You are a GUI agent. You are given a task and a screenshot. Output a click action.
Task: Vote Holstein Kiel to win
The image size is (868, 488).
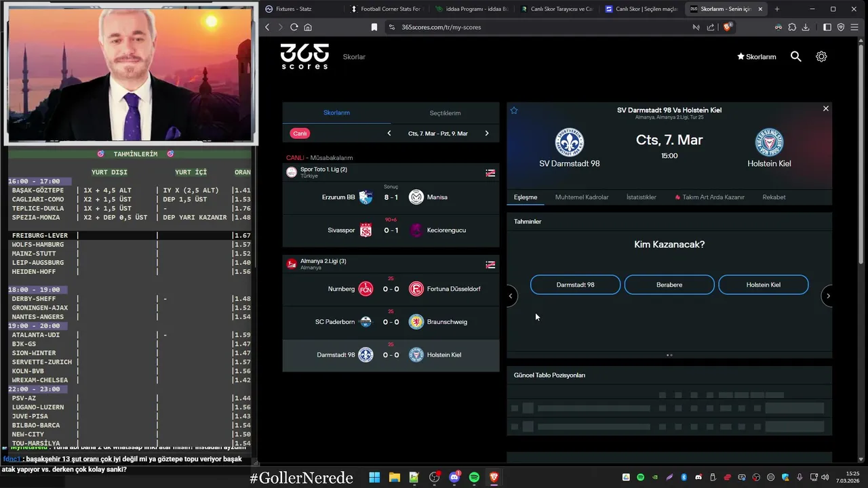[x=763, y=285]
